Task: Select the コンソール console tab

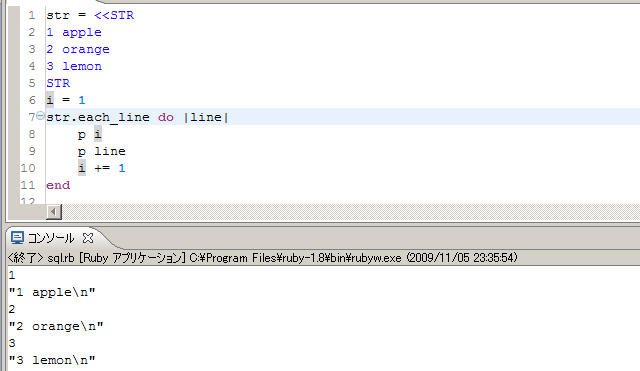Action: [51, 238]
